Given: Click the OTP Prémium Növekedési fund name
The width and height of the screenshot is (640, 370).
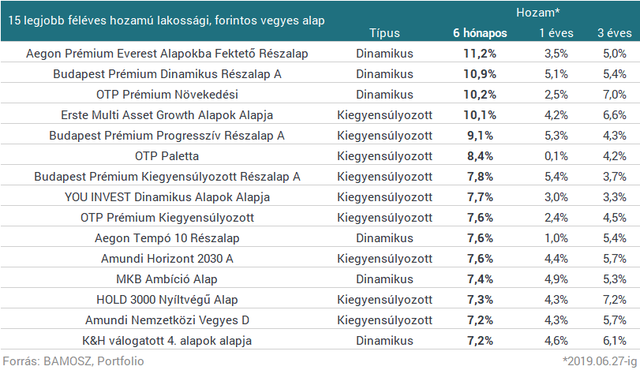Looking at the screenshot, I should (x=167, y=95).
